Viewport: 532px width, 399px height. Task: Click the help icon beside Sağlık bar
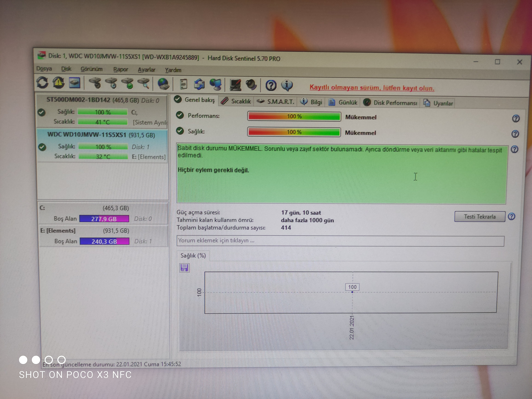coord(515,134)
